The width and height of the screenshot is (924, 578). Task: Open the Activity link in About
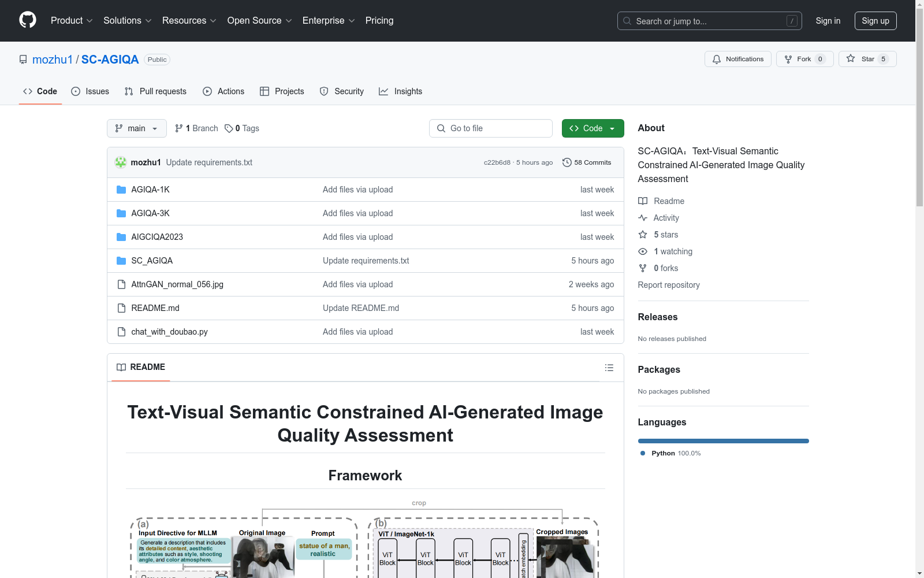tap(658, 218)
